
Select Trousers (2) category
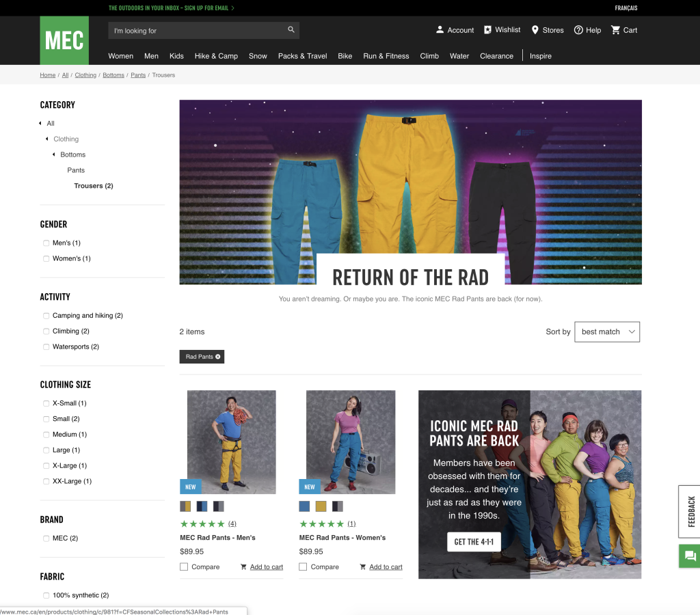94,186
